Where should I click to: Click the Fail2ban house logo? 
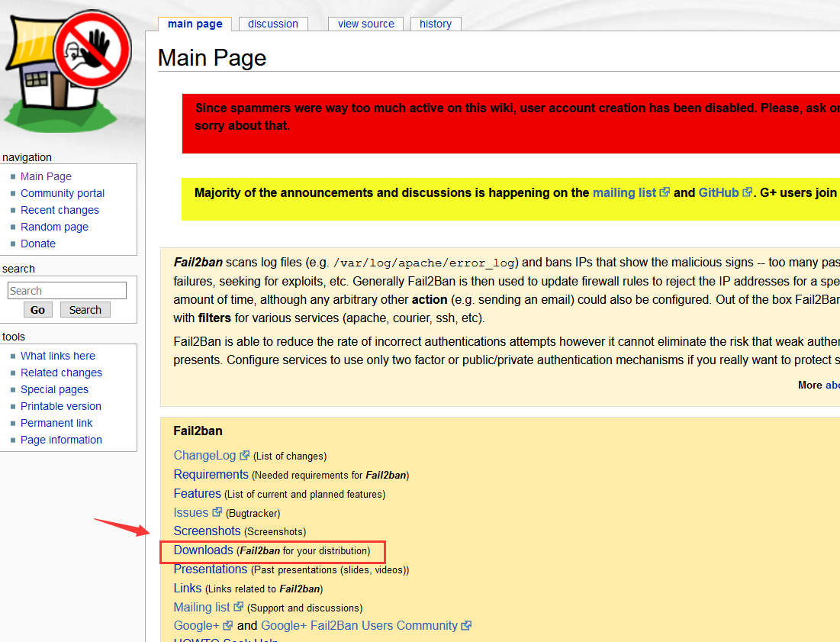click(67, 71)
